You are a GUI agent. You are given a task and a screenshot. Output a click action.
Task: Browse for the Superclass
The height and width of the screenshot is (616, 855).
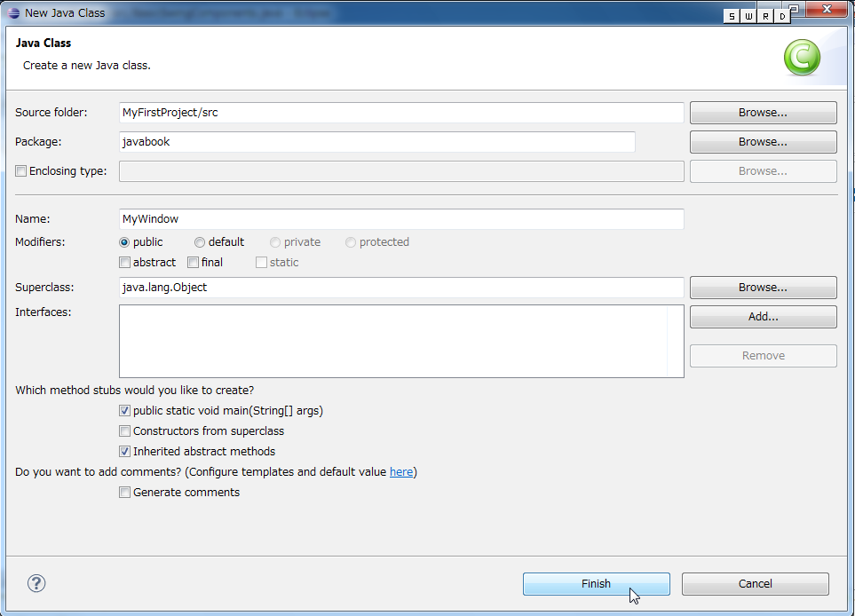[763, 288]
